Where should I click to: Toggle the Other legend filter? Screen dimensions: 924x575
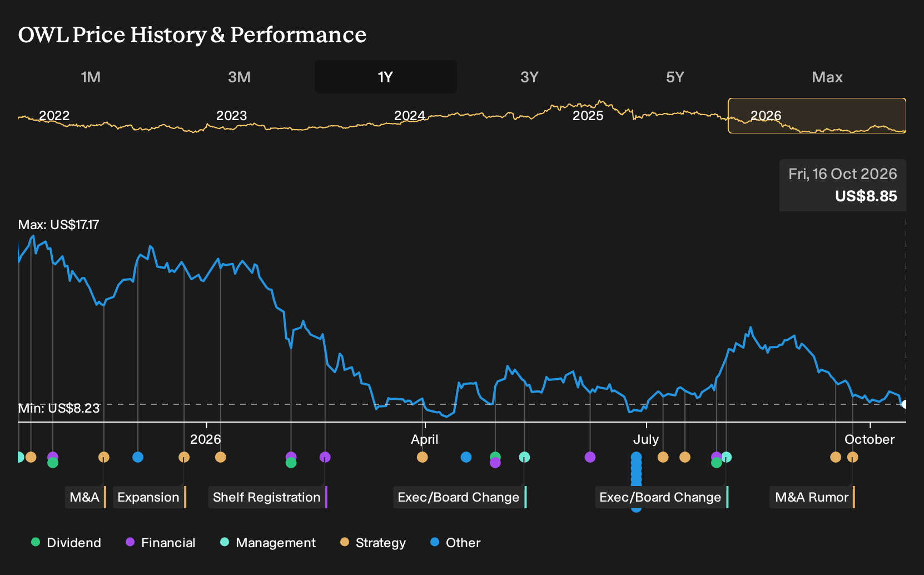click(455, 543)
